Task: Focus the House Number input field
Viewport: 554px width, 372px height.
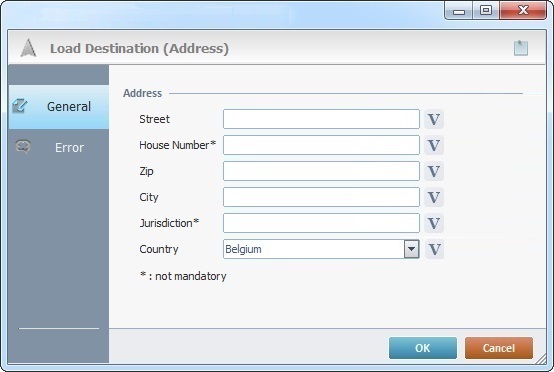Action: click(321, 145)
